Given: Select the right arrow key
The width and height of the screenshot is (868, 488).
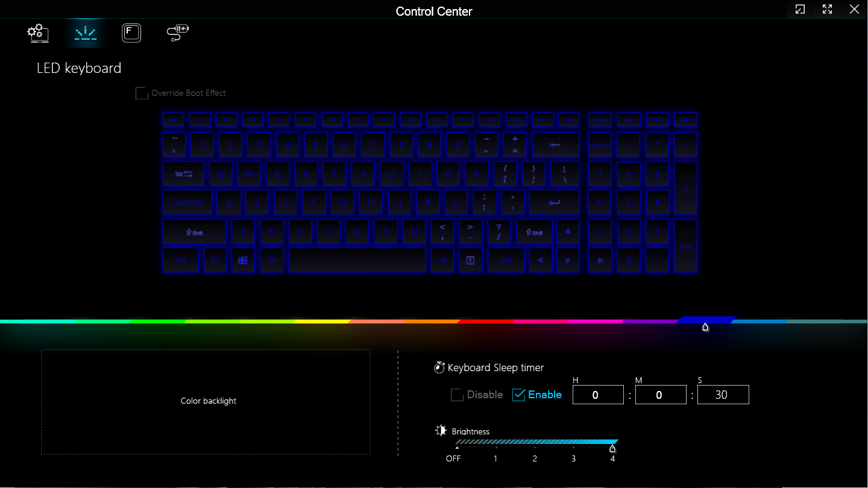Looking at the screenshot, I should pos(600,260).
